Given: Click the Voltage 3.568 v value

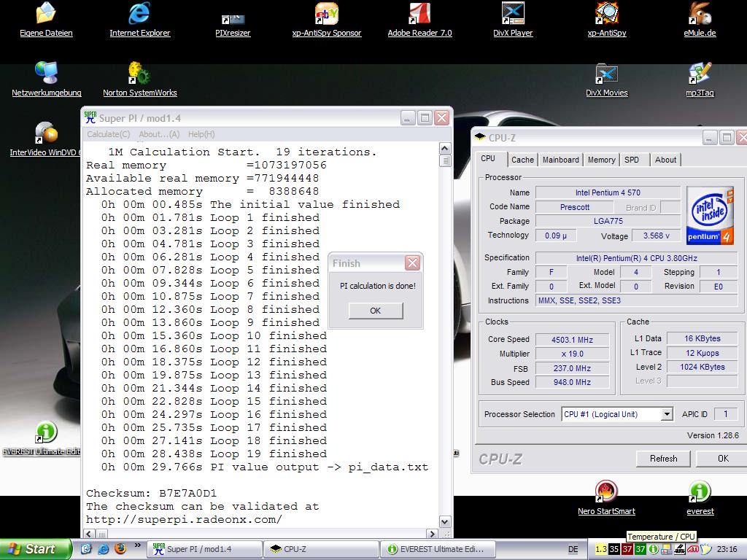Looking at the screenshot, I should 656,236.
